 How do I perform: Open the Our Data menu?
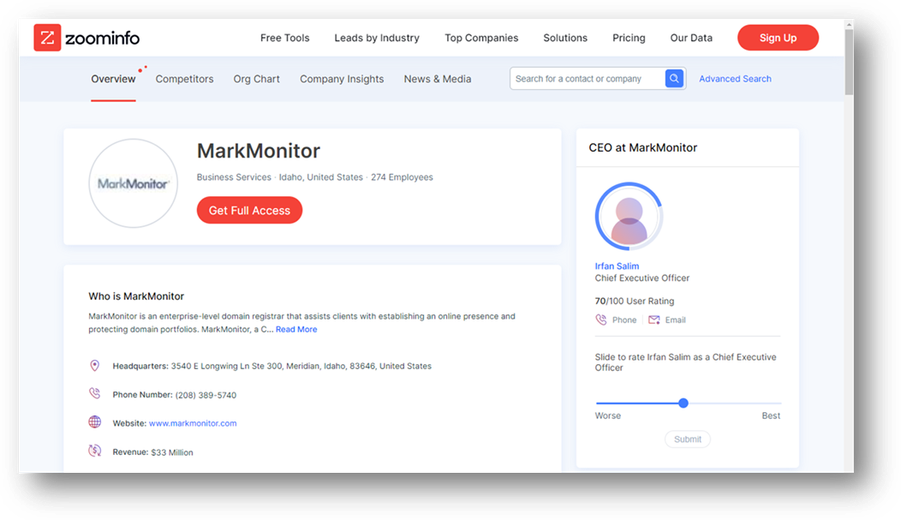[691, 38]
